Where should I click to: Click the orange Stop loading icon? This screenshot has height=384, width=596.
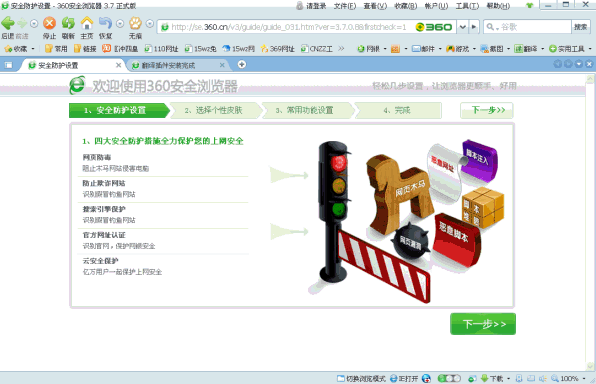[49, 24]
